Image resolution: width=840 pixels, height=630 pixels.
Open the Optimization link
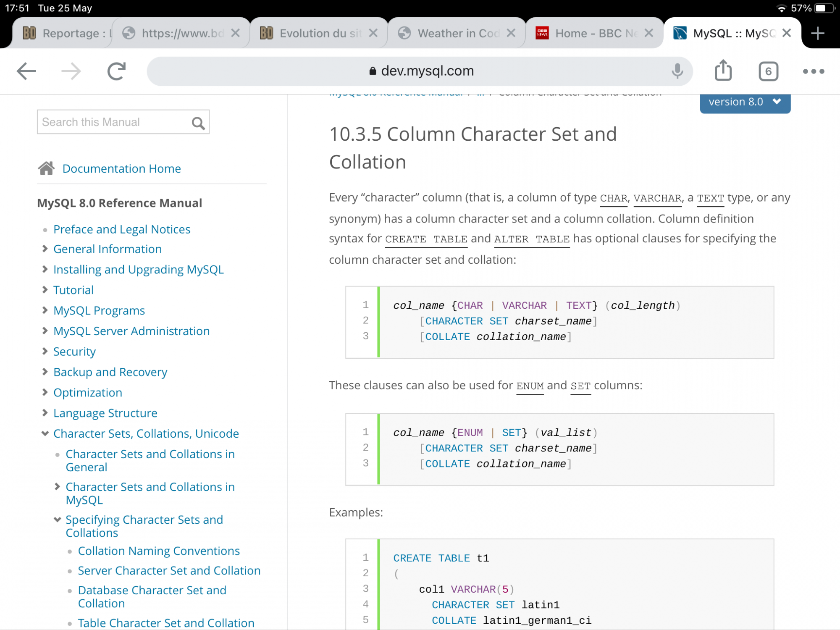pyautogui.click(x=88, y=393)
